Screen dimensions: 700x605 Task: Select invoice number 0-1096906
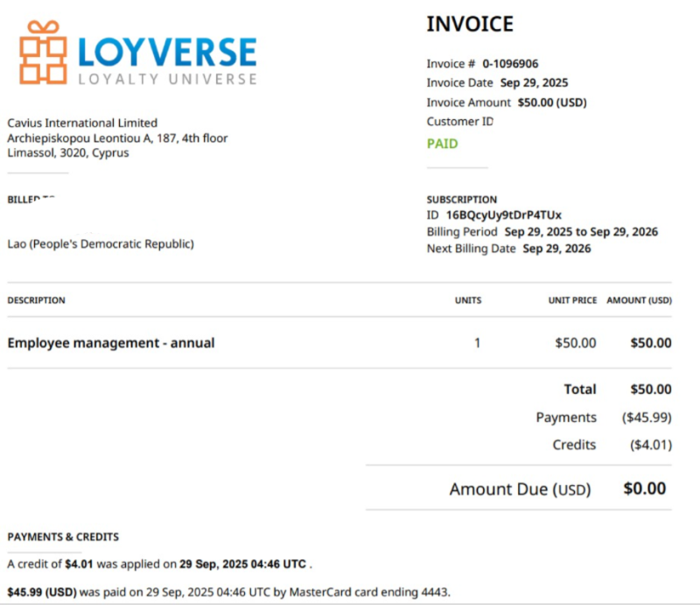pyautogui.click(x=510, y=64)
